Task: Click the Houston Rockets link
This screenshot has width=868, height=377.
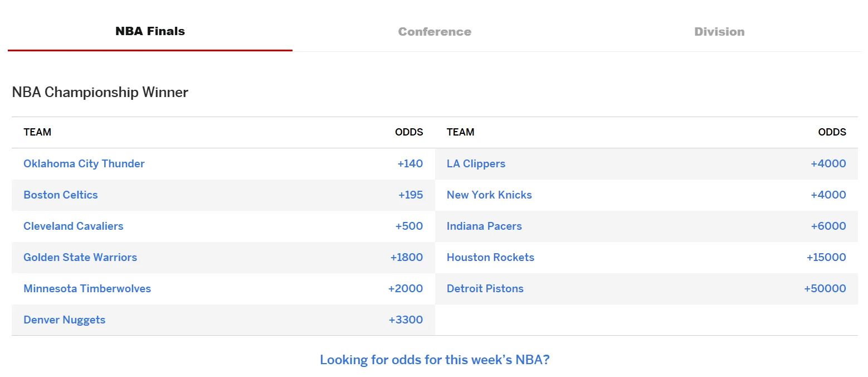Action: [x=490, y=257]
